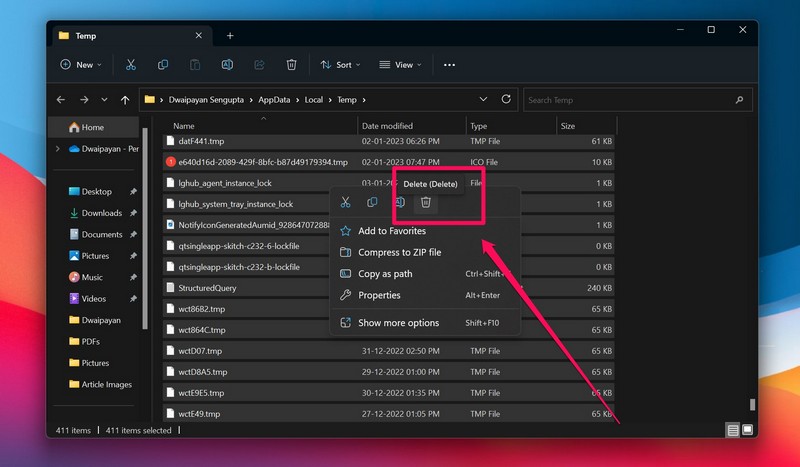
Task: Click the Cut icon in top toolbar
Action: pos(130,65)
